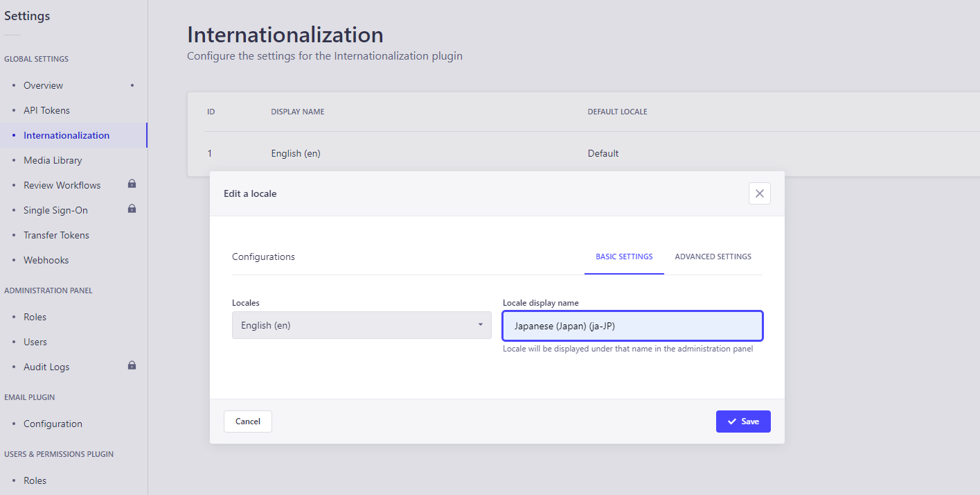This screenshot has height=495, width=980.
Task: Click the checkmark icon on Save button
Action: point(732,422)
